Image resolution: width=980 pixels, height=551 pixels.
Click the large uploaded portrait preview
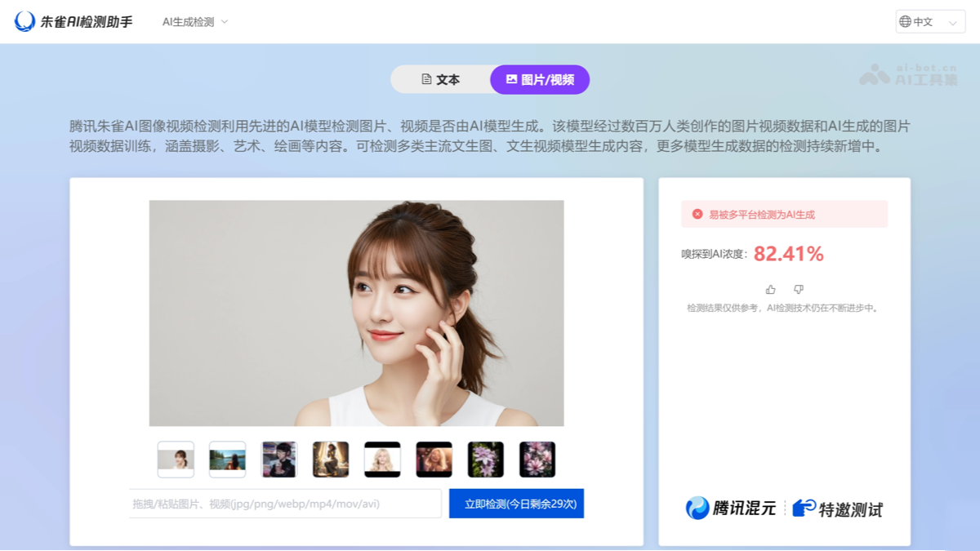(x=356, y=313)
